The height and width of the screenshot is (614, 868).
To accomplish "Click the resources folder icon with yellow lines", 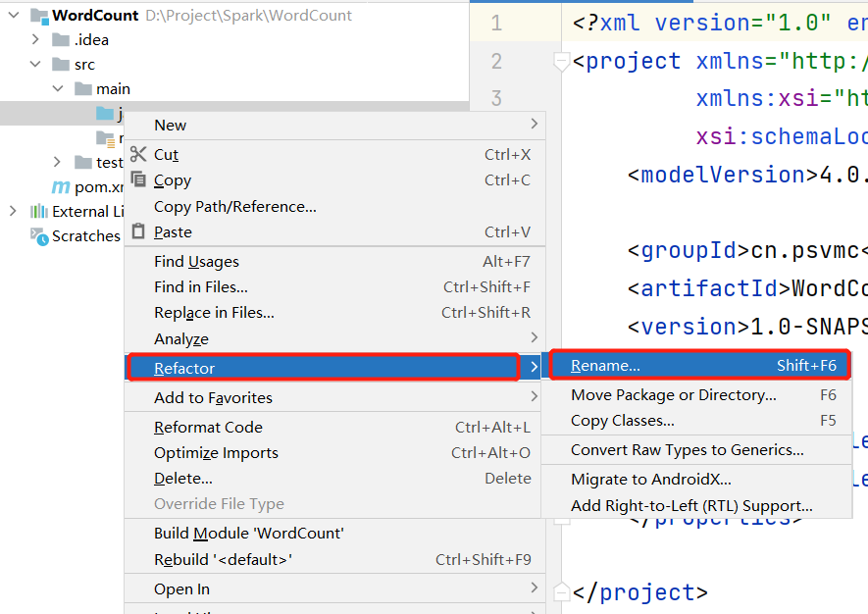I will pyautogui.click(x=105, y=138).
